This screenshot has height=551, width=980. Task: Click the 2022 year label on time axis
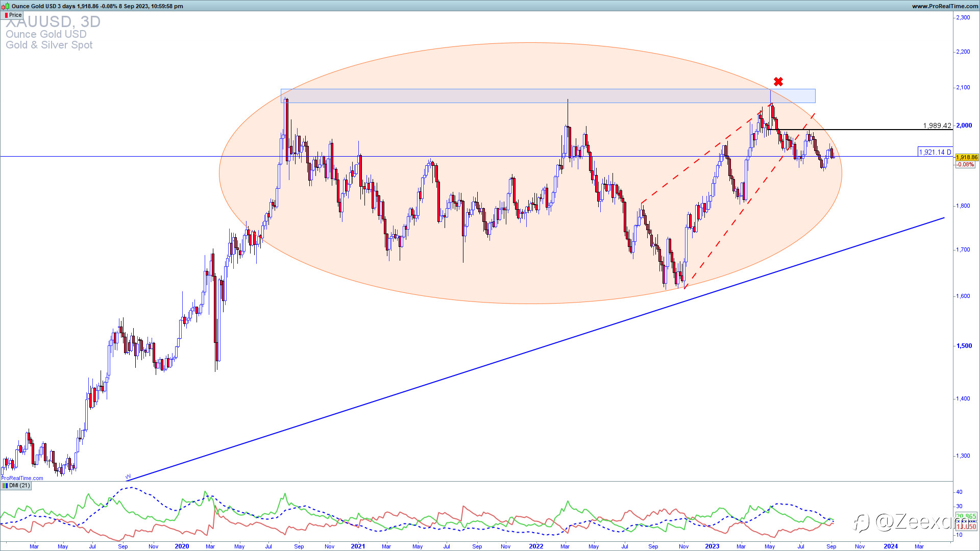click(x=536, y=546)
